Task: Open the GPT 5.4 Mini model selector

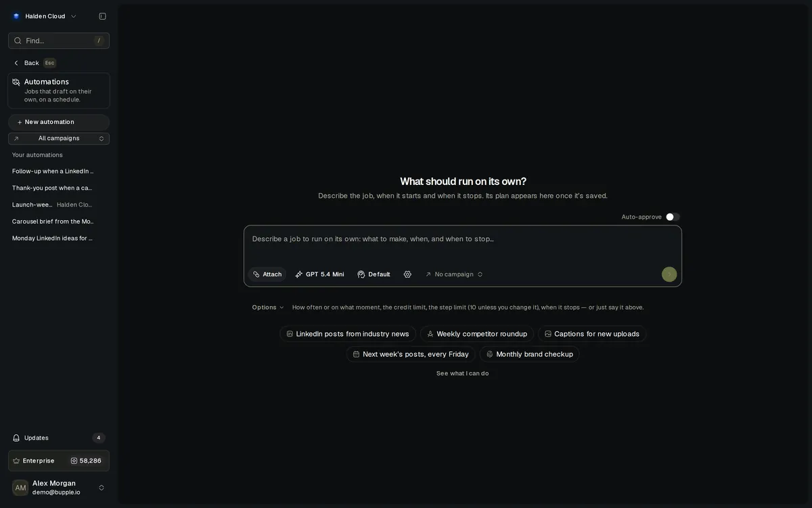Action: coord(319,274)
